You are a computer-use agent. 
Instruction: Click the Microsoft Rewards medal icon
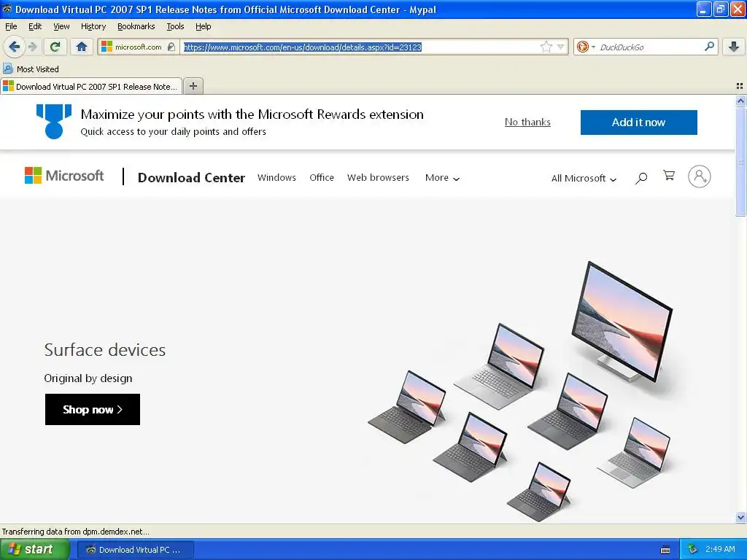tap(54, 122)
